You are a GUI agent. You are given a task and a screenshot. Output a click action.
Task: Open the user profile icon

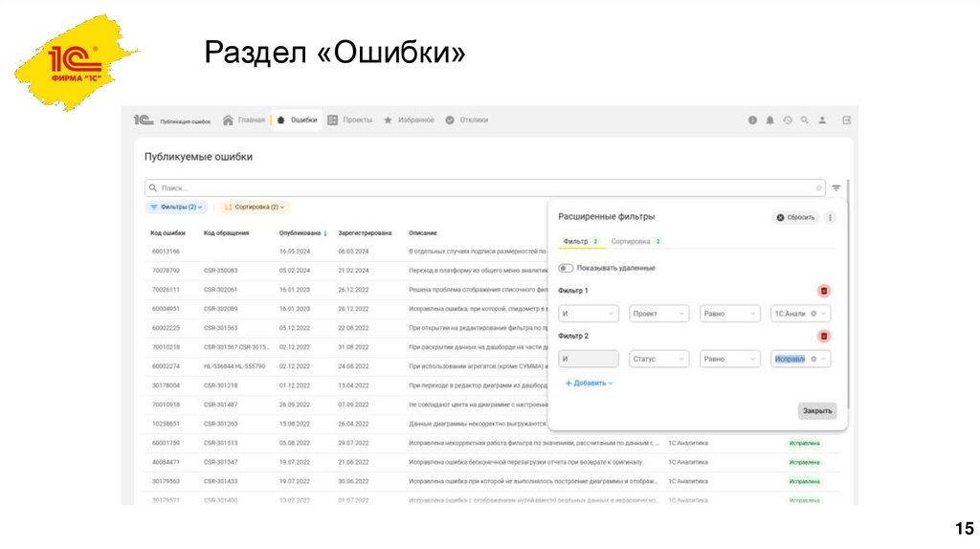point(822,120)
